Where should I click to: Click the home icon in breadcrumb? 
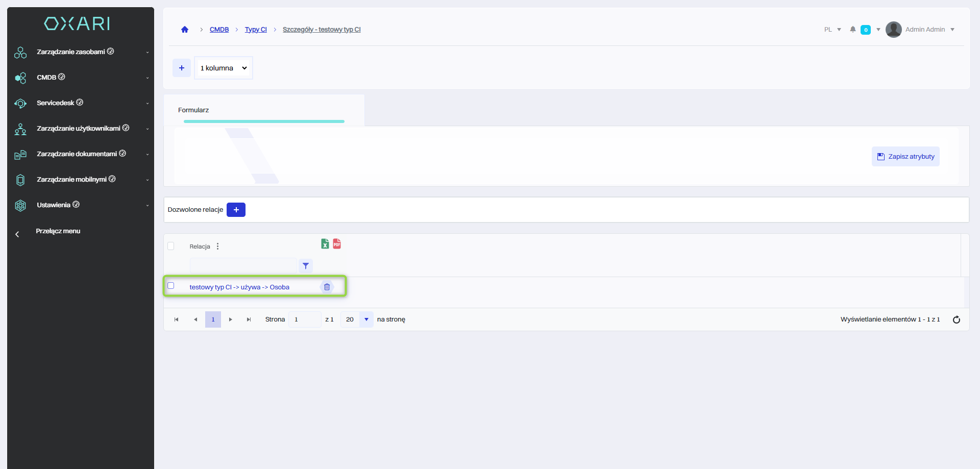click(185, 30)
